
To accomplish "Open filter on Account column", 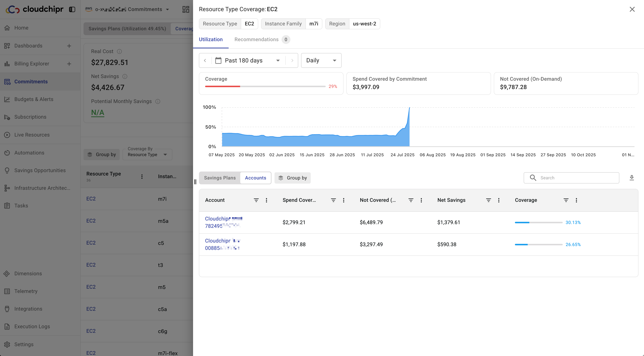I will pyautogui.click(x=256, y=200).
